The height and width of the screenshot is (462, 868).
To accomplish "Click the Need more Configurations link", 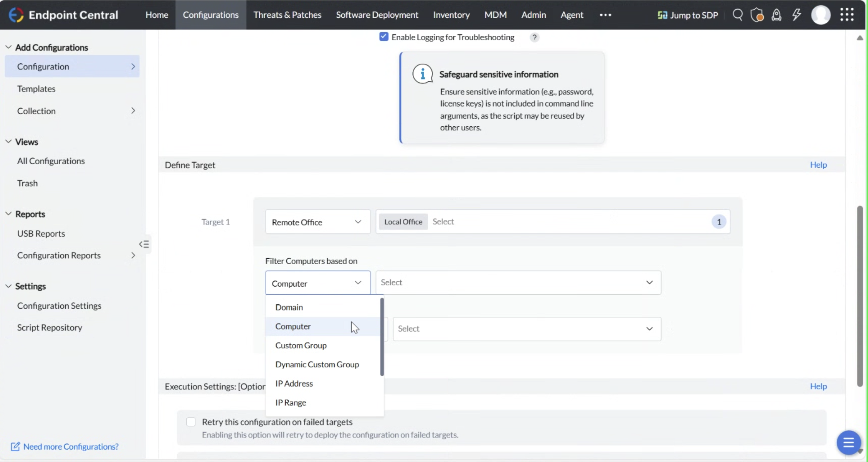I will coord(70,447).
